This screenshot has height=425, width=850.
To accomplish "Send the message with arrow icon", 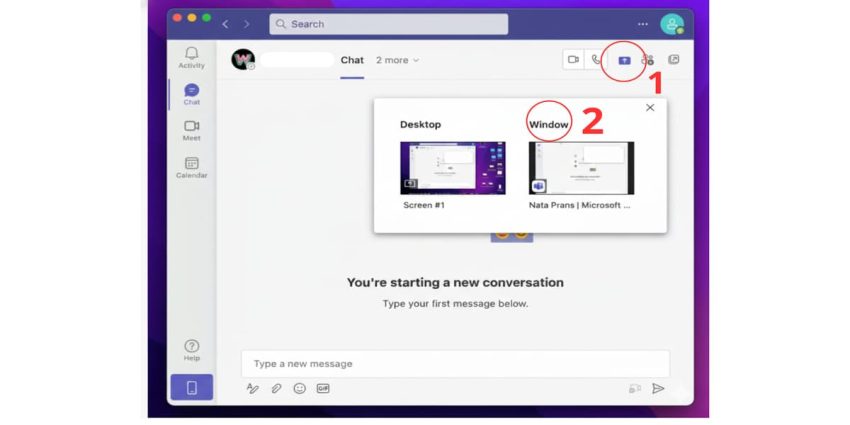I will coord(658,388).
